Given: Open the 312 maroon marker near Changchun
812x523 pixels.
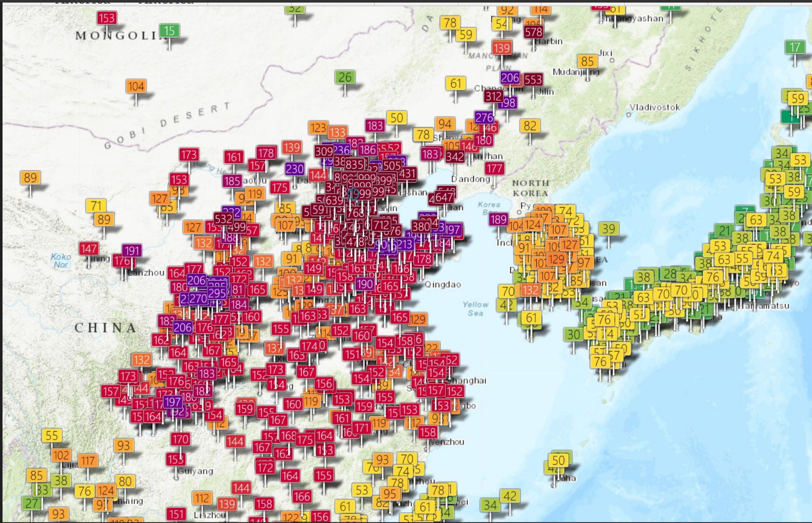Looking at the screenshot, I should click(x=493, y=97).
